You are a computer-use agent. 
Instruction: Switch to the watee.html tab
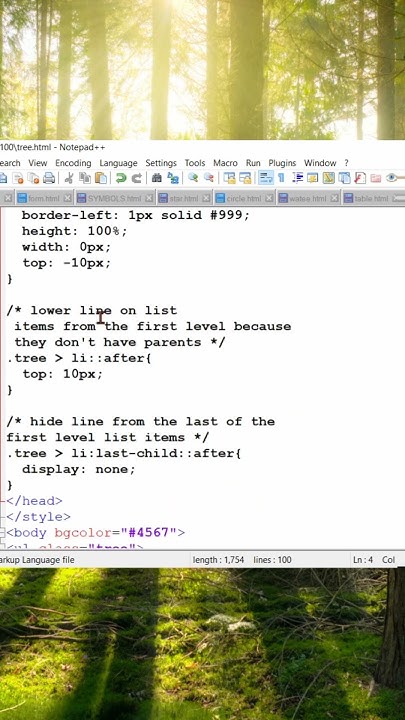pyautogui.click(x=307, y=199)
